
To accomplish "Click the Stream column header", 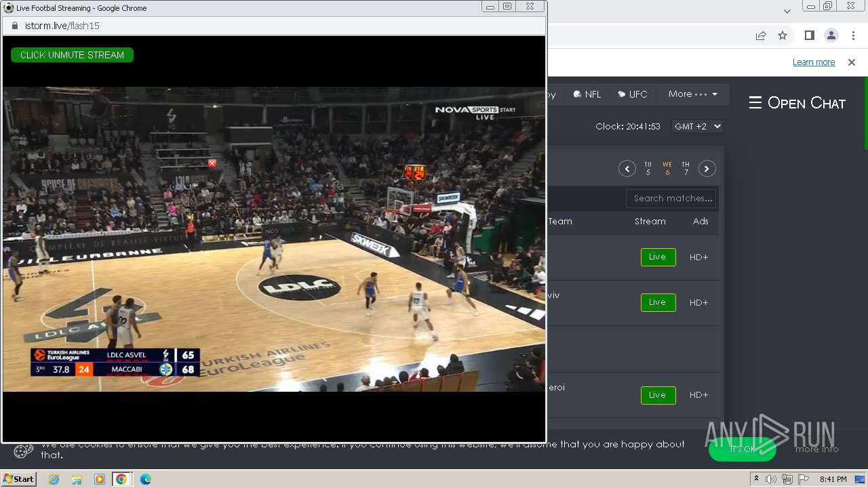I will tap(650, 222).
